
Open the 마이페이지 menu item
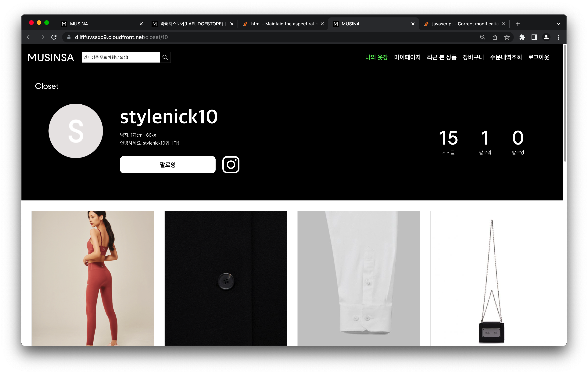pos(407,57)
